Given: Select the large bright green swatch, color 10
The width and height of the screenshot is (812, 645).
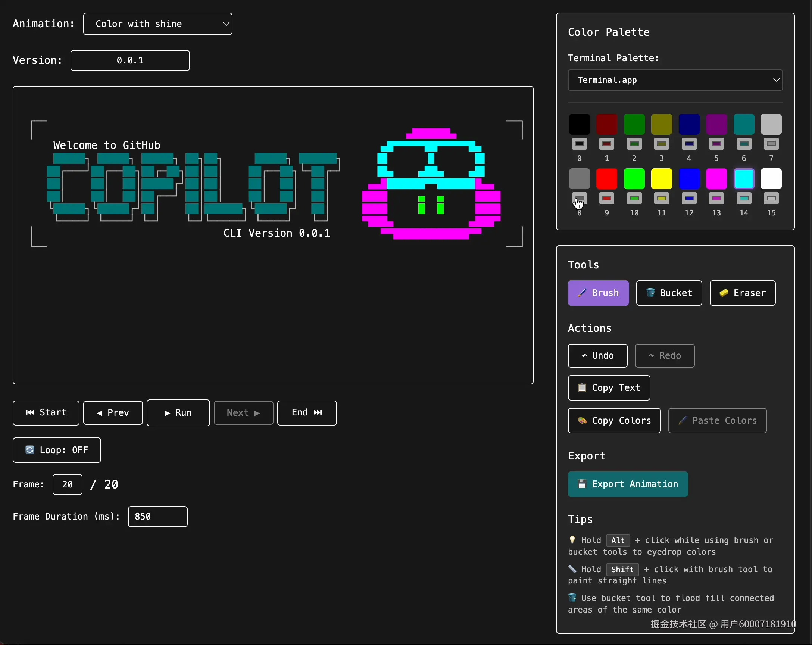Looking at the screenshot, I should 634,178.
